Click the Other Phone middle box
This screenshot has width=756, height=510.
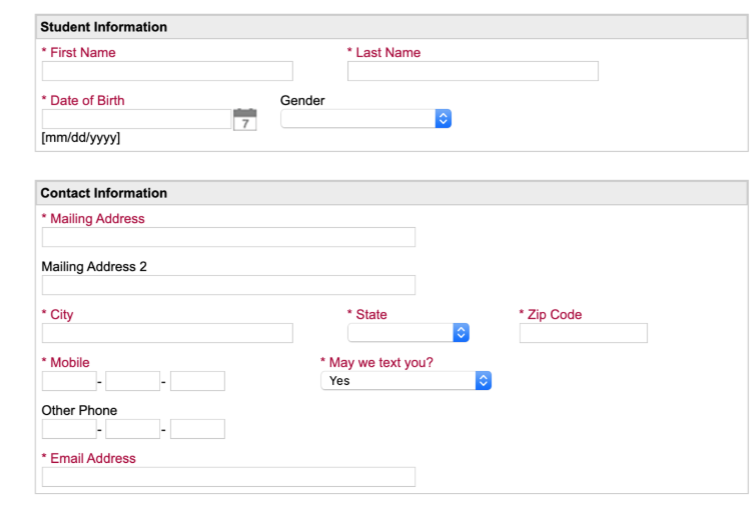coord(133,429)
